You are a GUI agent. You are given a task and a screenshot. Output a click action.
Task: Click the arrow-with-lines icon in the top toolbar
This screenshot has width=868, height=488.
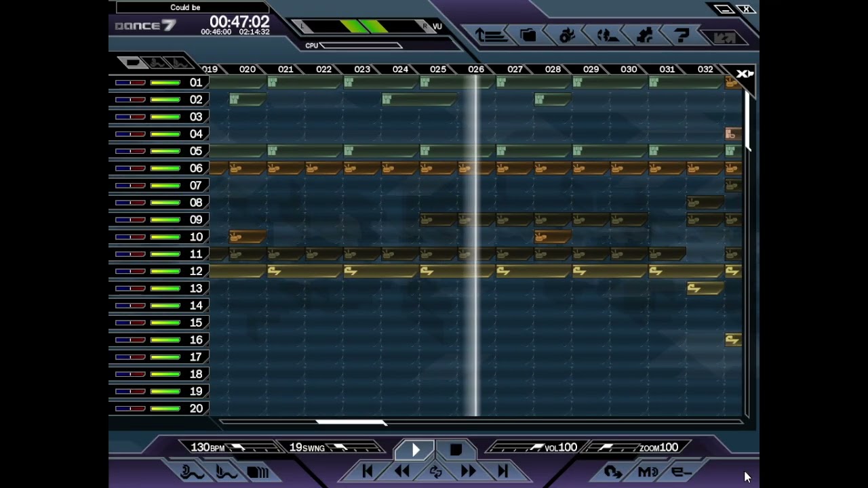[x=491, y=35]
